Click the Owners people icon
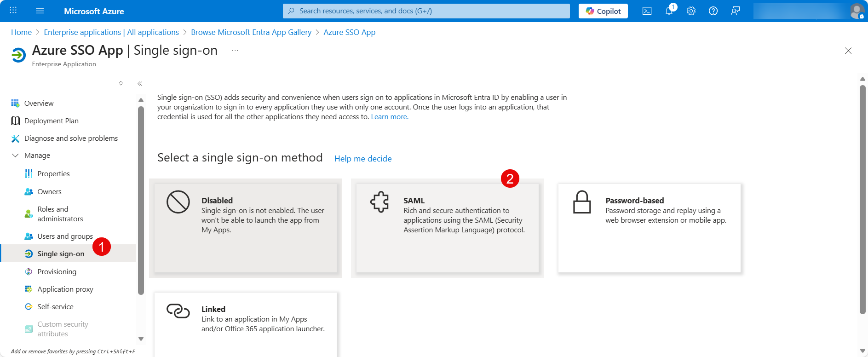This screenshot has height=357, width=868. (x=29, y=191)
